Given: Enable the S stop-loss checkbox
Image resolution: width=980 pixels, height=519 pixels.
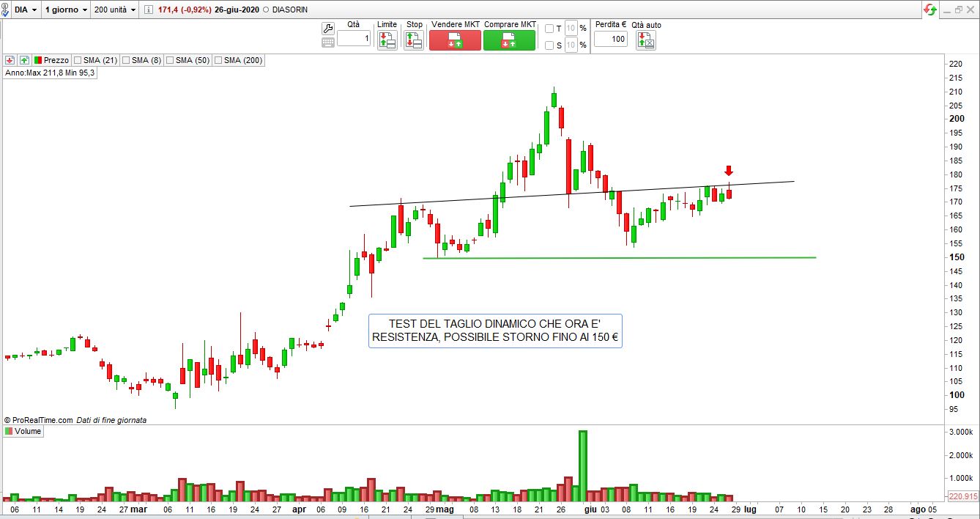Looking at the screenshot, I should [549, 45].
